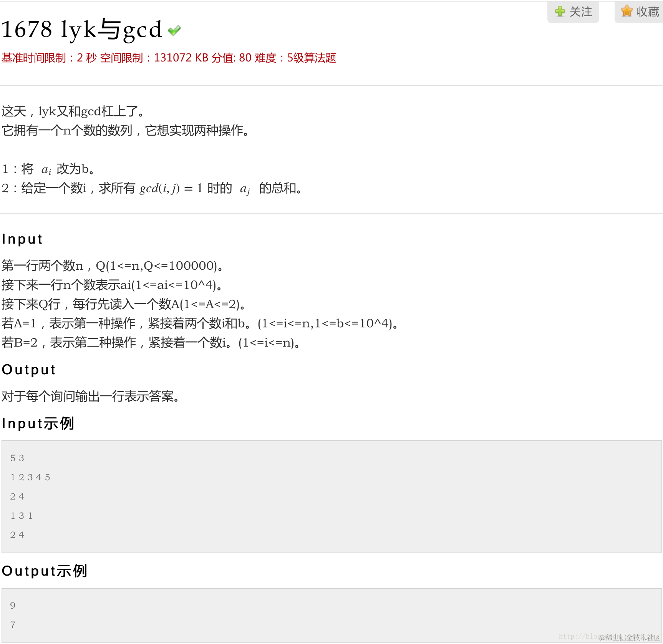Click the Output section heading
663x644 pixels.
(29, 370)
